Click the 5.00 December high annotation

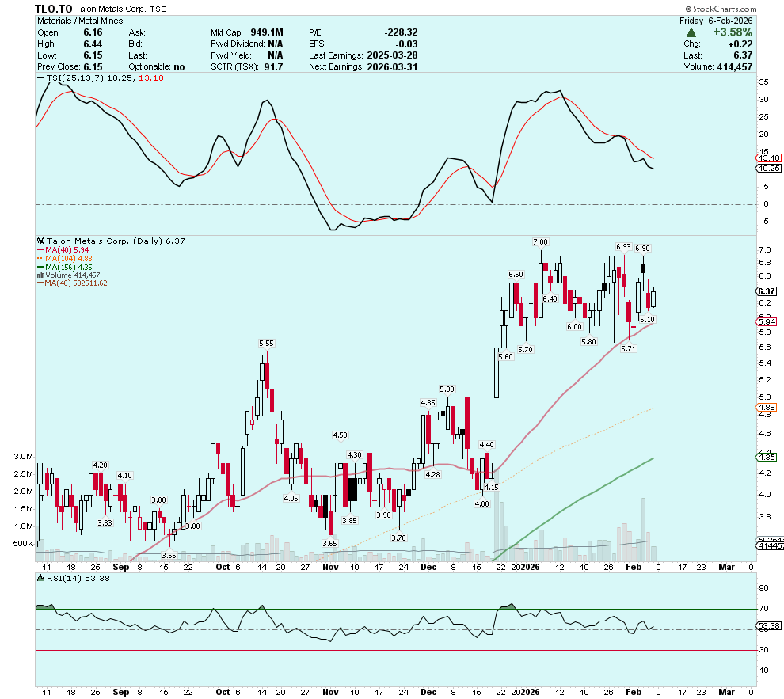click(447, 389)
